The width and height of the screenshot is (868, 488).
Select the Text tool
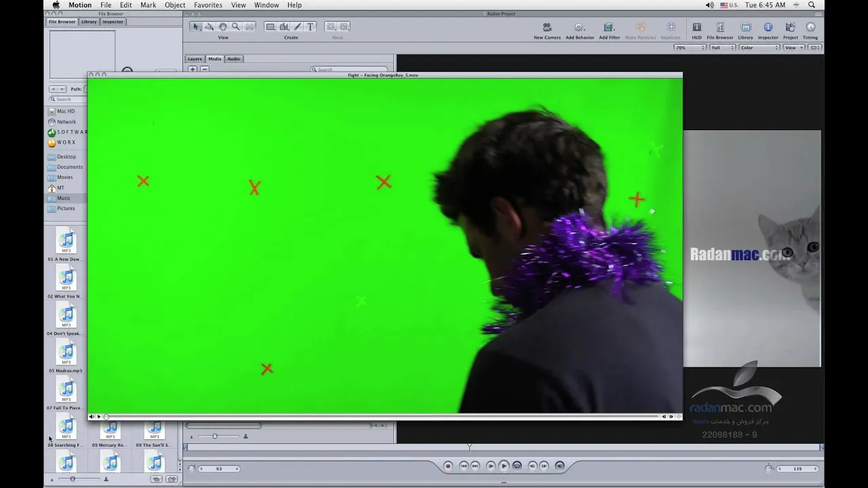[x=311, y=27]
